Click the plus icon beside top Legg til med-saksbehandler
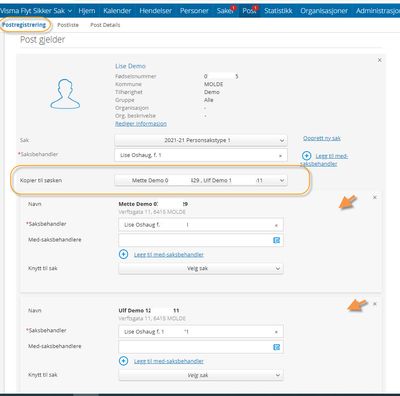The image size is (400, 396). [x=307, y=156]
